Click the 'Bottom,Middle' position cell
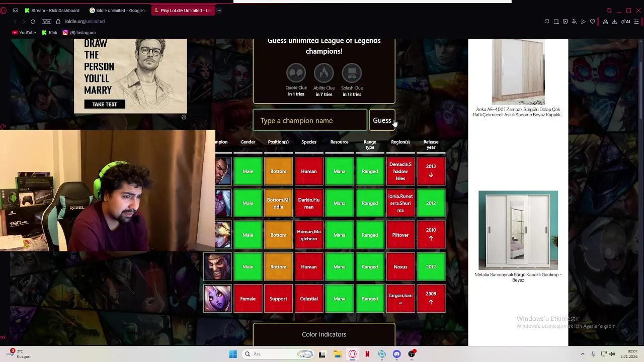Viewport: 644px width, 362px height. (278, 203)
